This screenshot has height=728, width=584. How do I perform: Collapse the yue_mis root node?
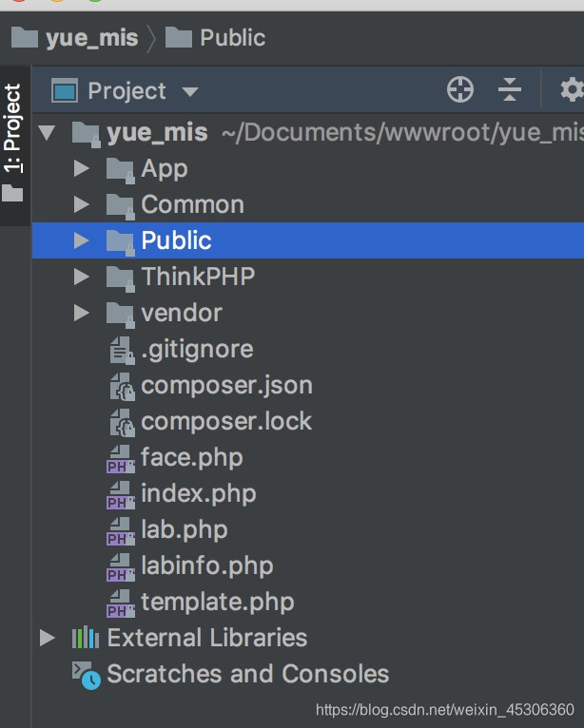tap(48, 132)
